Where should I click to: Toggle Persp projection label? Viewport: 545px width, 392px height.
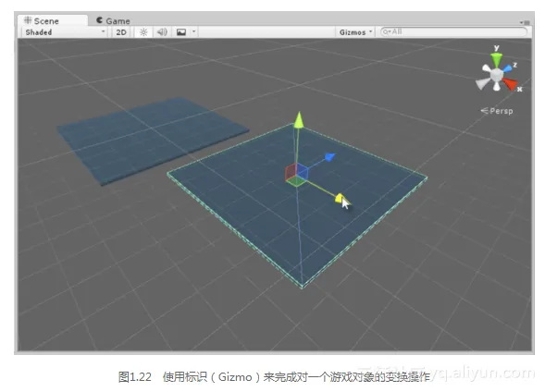pos(497,111)
